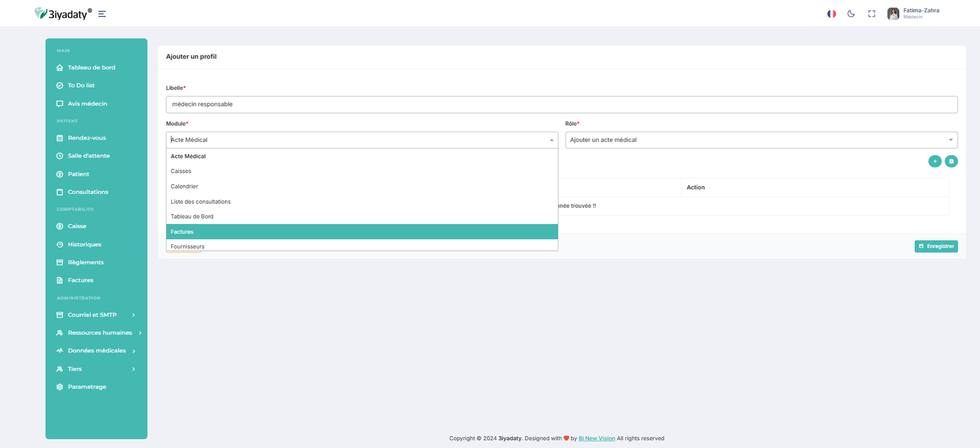Click the Rendez-vous calendar icon

59,138
